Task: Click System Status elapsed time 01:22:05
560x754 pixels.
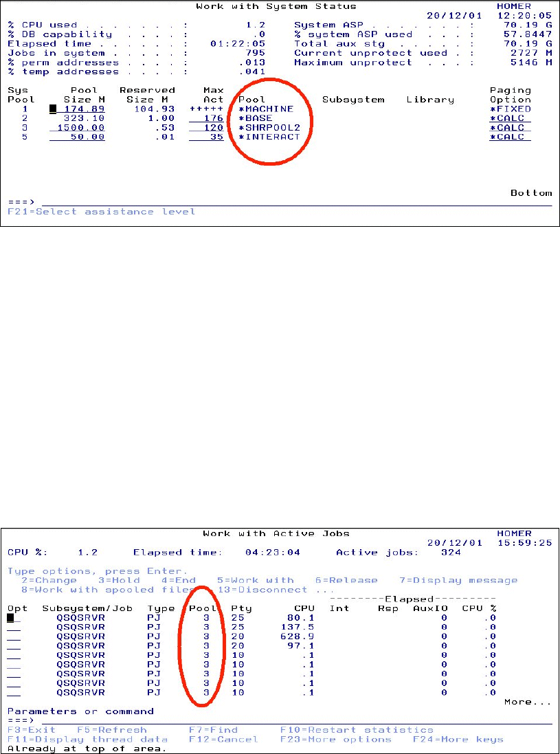Action: [238, 44]
